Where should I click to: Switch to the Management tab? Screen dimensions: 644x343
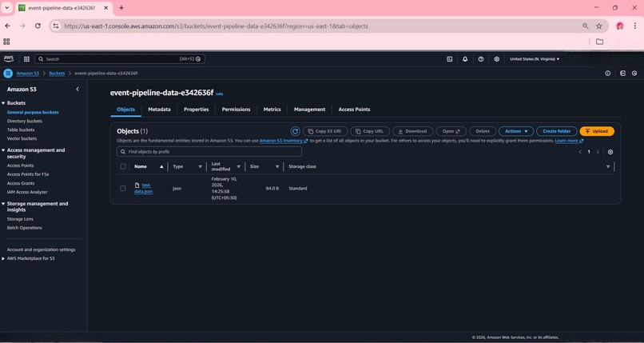(x=310, y=110)
